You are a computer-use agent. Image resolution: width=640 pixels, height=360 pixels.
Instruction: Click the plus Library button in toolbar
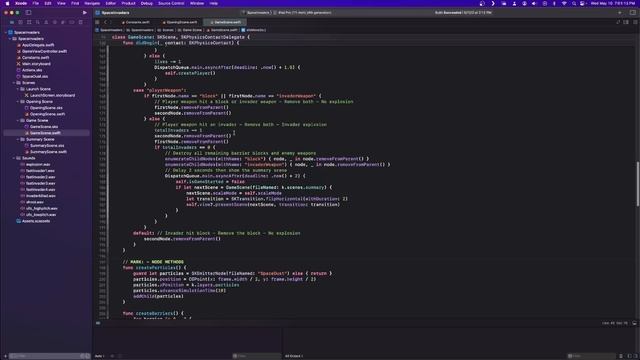620,13
